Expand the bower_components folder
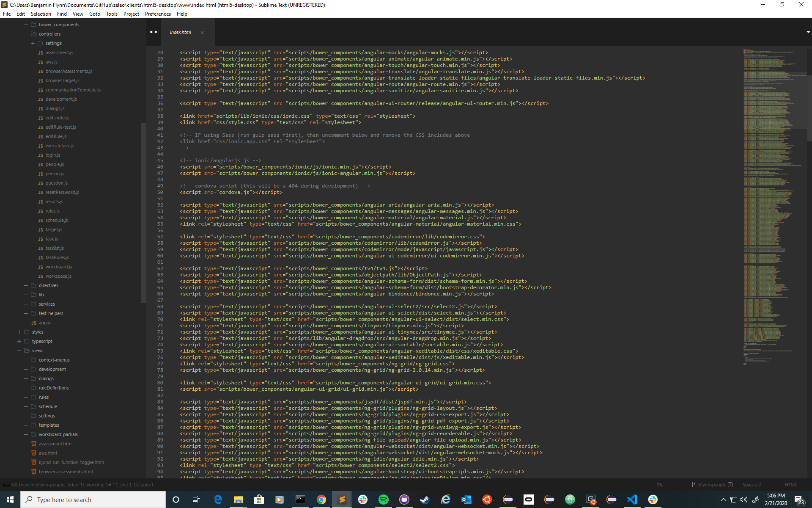Screen dimensions: 812x508 pos(26,25)
